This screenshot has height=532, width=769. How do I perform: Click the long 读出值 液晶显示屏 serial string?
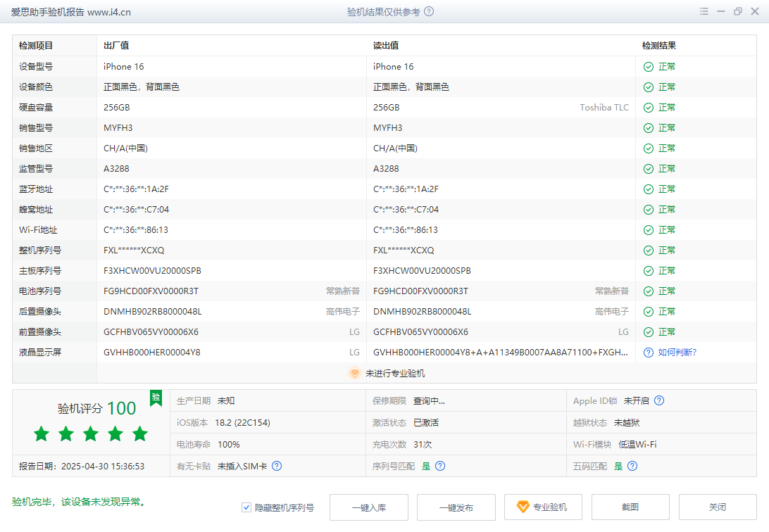501,353
